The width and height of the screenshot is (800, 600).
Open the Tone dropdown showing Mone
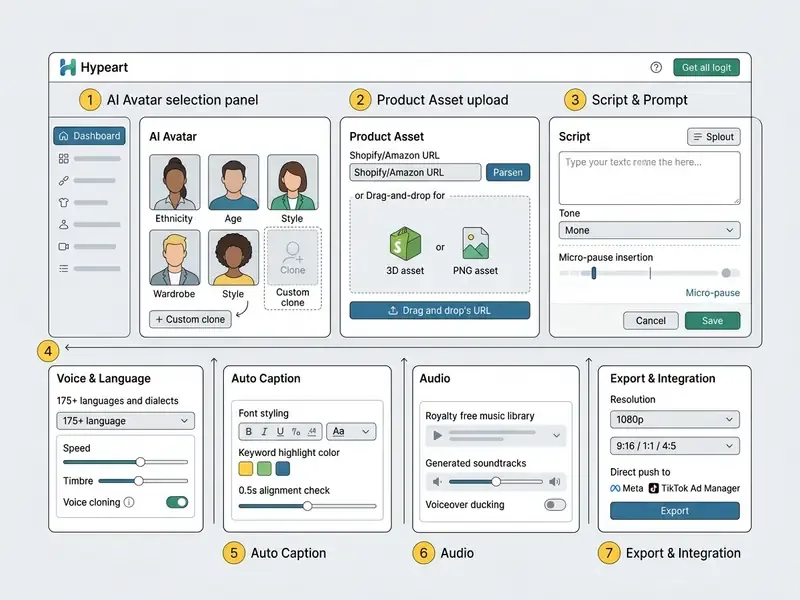coord(649,230)
